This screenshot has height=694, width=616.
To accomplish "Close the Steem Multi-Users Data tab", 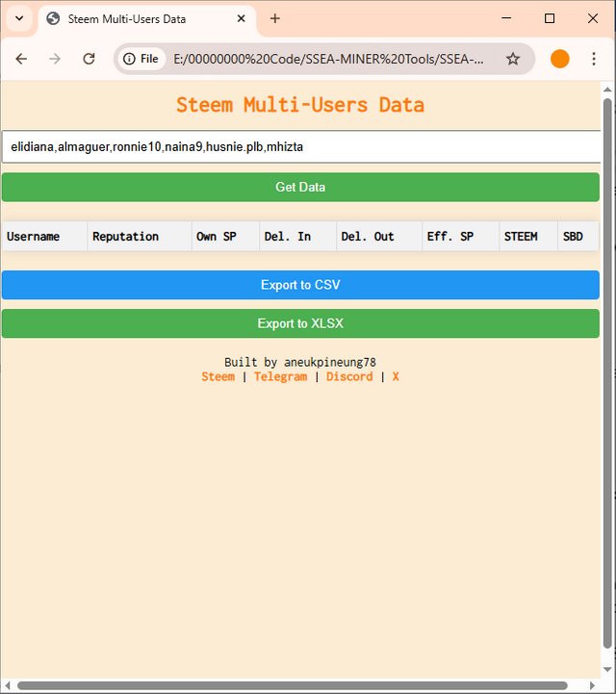I will [x=242, y=18].
